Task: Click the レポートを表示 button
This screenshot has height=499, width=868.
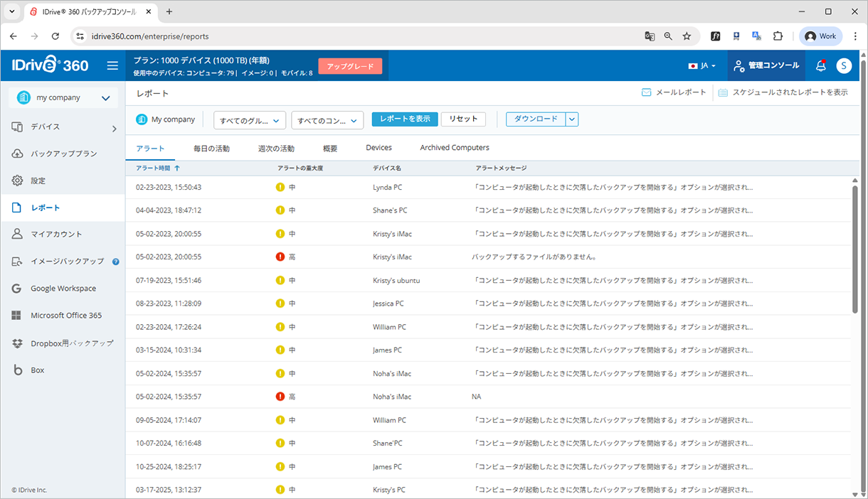Action: tap(405, 119)
